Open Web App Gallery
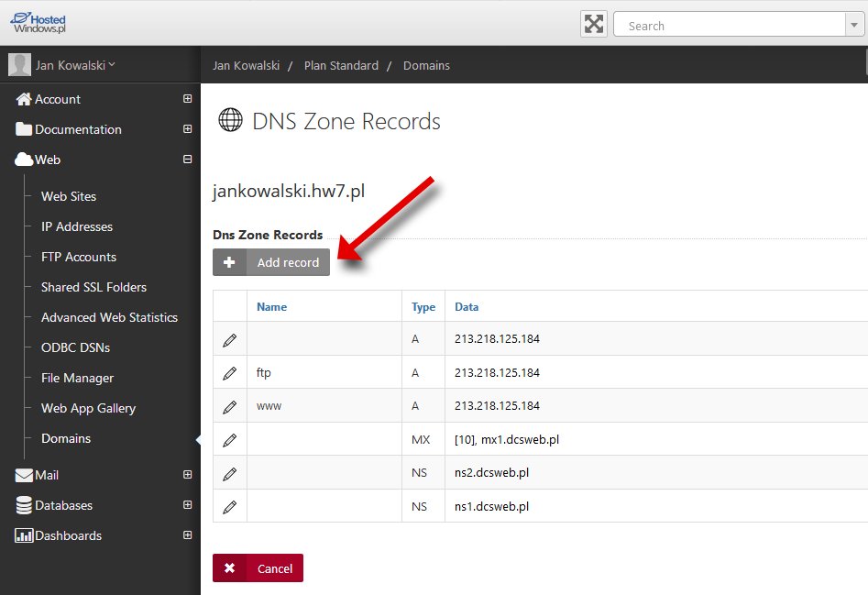The width and height of the screenshot is (868, 595). pyautogui.click(x=88, y=408)
